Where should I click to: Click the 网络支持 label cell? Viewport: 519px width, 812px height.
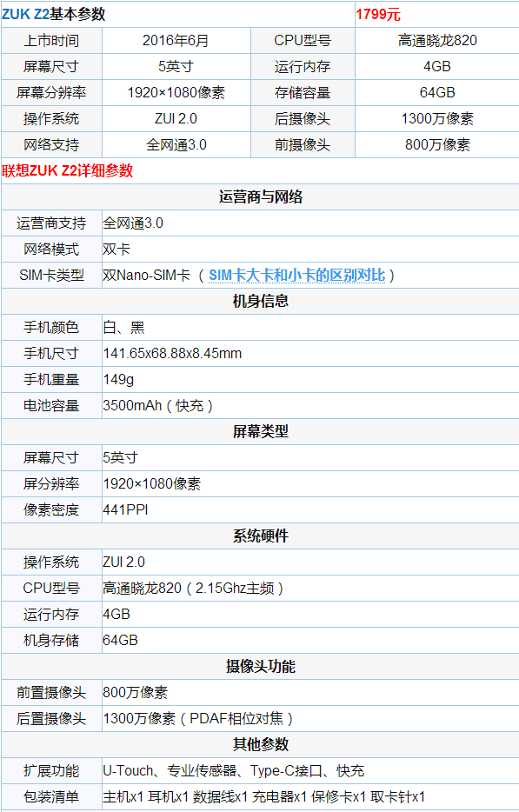(51, 145)
